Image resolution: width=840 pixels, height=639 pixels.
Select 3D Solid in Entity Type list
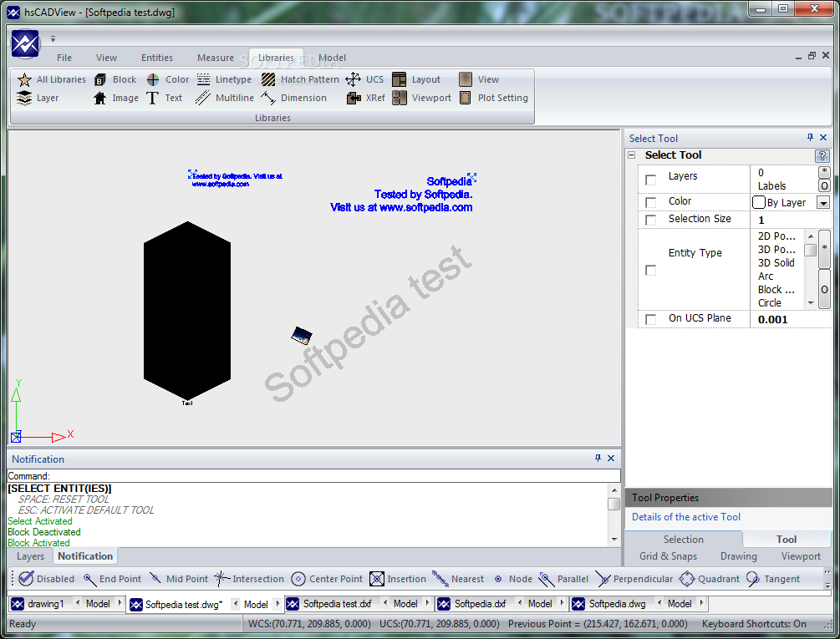(776, 263)
